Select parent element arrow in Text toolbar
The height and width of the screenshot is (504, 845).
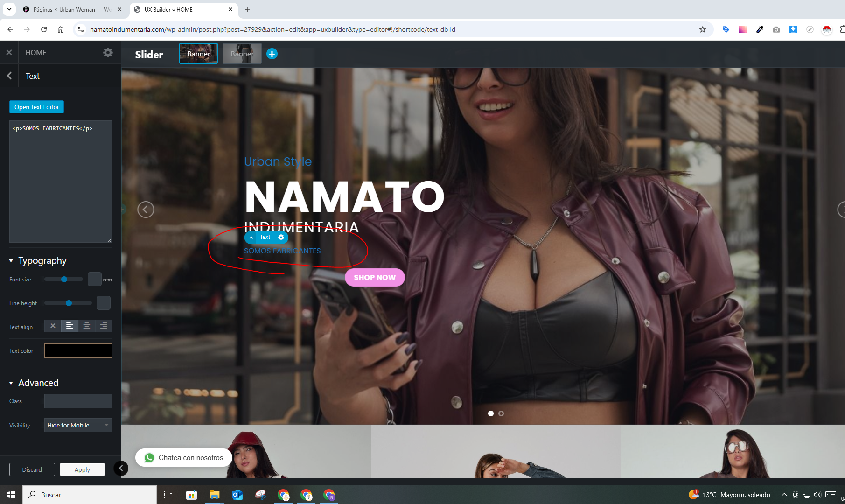click(251, 237)
